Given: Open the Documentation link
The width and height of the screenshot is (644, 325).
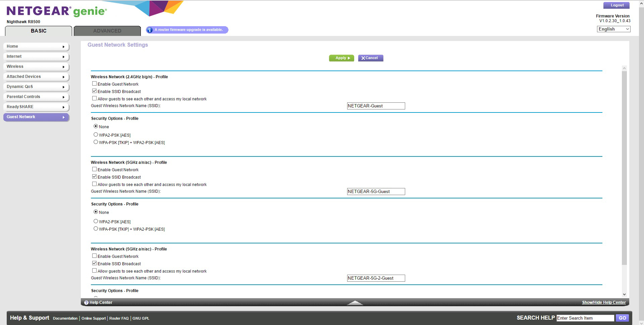Looking at the screenshot, I should pyautogui.click(x=65, y=318).
